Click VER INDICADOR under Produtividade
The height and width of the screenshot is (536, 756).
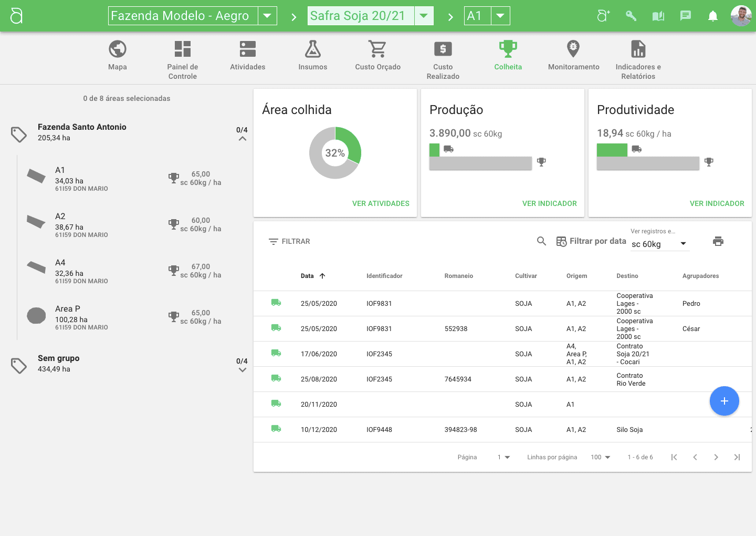coord(717,203)
